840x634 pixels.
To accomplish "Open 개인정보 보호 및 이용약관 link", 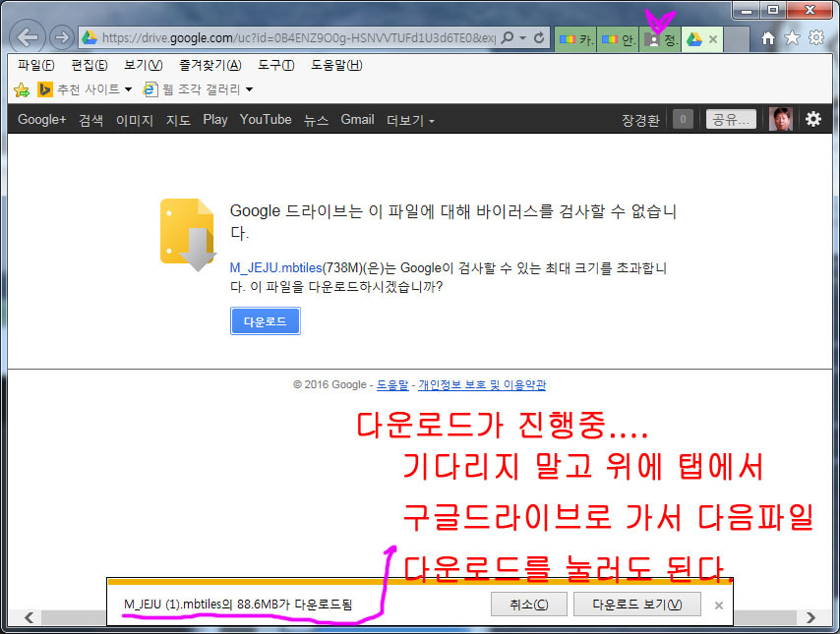I will [482, 385].
